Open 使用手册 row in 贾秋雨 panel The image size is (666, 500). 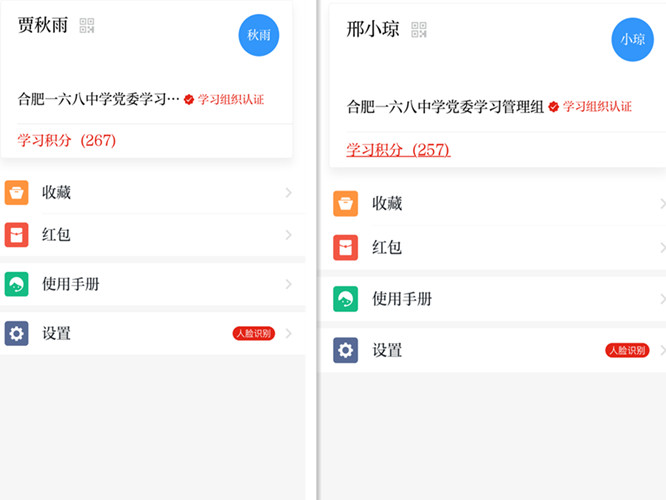152,284
